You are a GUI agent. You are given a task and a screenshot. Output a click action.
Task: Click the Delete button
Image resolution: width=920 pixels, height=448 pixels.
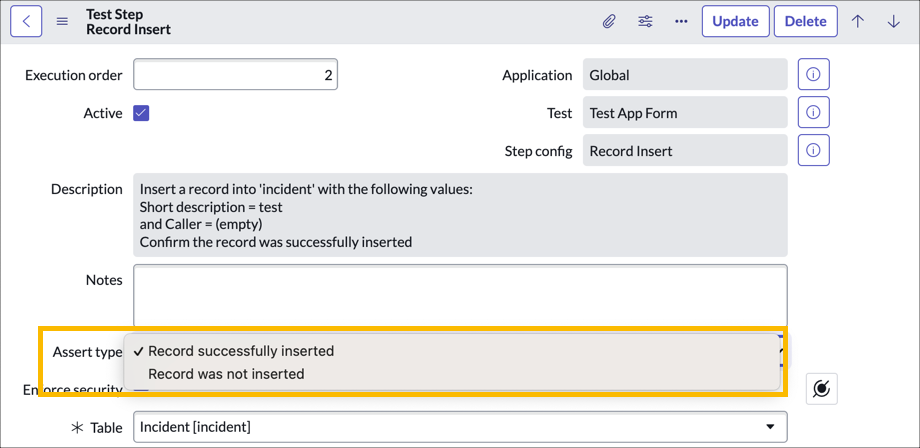click(x=805, y=21)
